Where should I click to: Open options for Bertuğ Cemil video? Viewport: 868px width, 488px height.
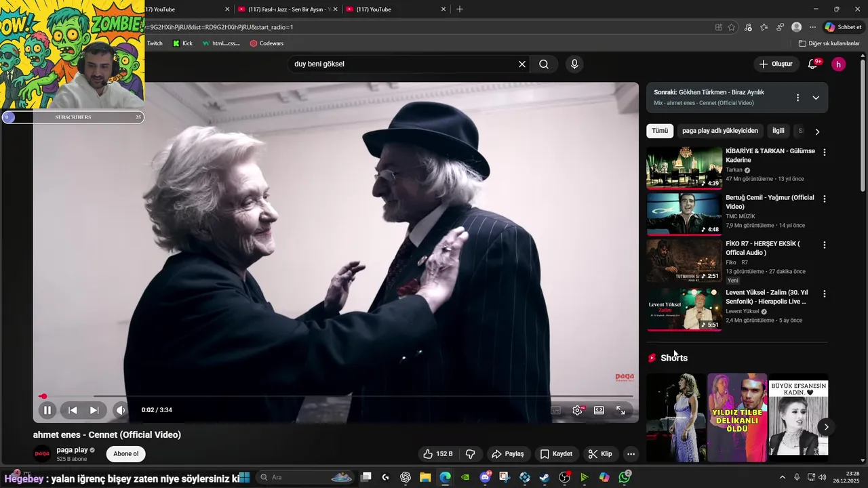(x=825, y=199)
